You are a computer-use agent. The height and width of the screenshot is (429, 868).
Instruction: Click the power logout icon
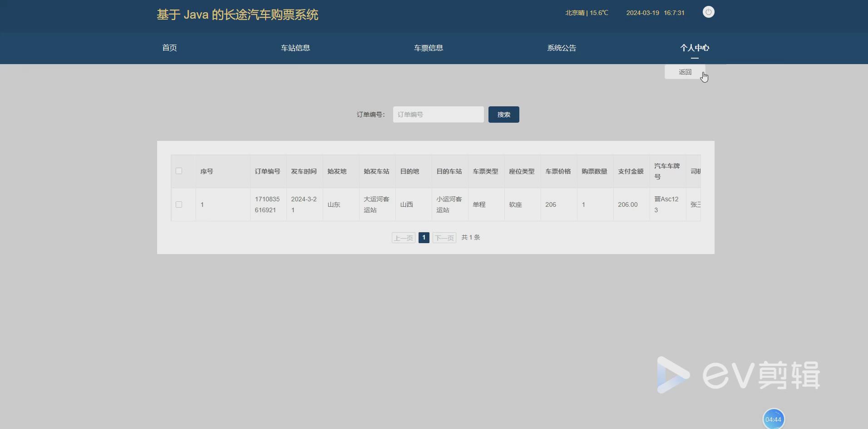pos(708,12)
